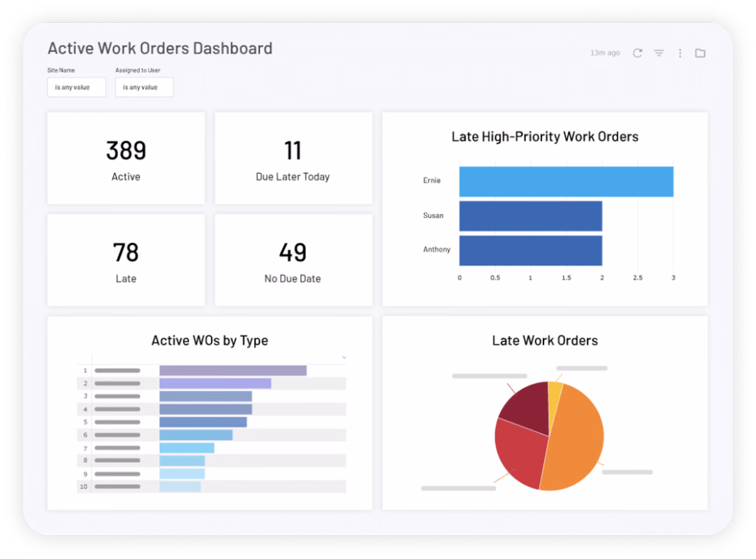756x559 pixels.
Task: Click the dashboard refresh icon
Action: [x=637, y=53]
